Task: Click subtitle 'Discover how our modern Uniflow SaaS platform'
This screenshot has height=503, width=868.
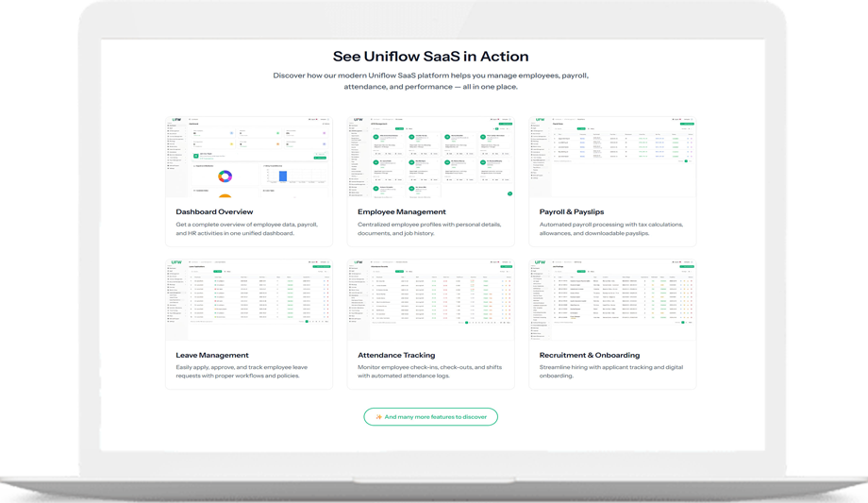Action: click(x=360, y=75)
